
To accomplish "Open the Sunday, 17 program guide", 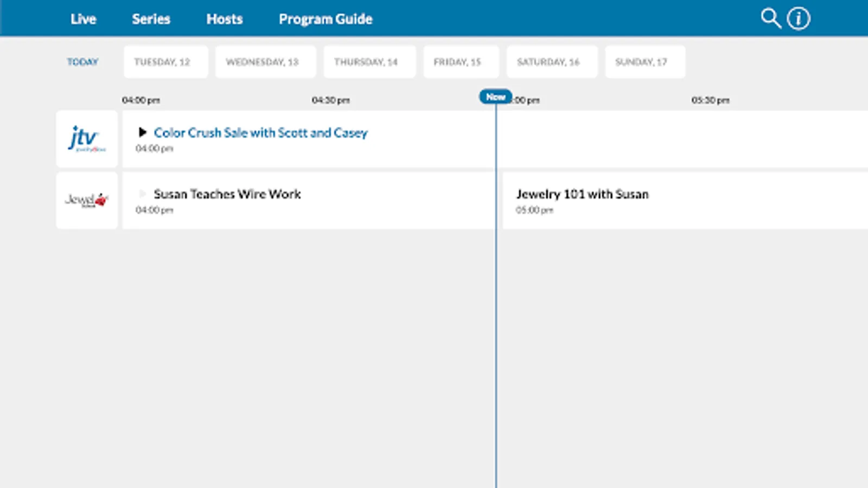I will point(644,61).
